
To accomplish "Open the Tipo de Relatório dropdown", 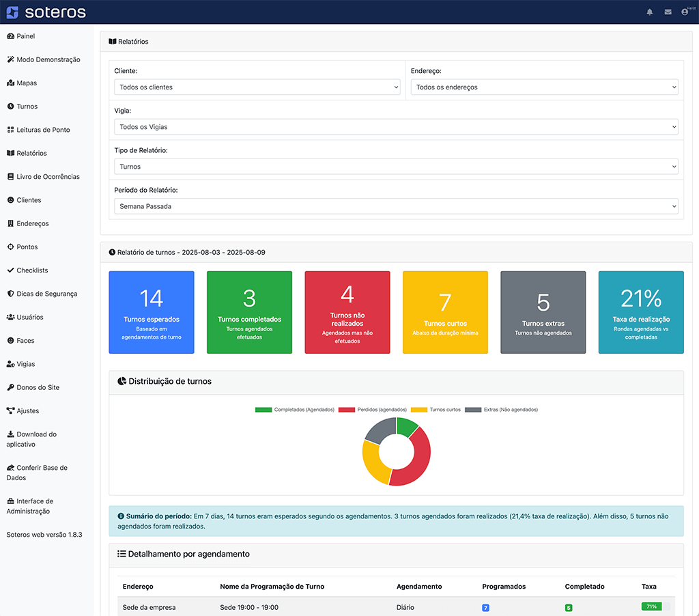I will [x=396, y=167].
